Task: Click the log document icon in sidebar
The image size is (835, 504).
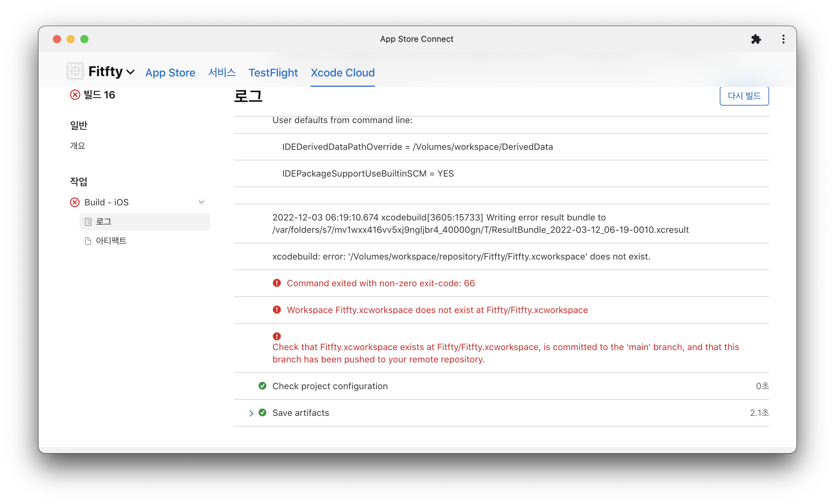Action: [x=88, y=222]
